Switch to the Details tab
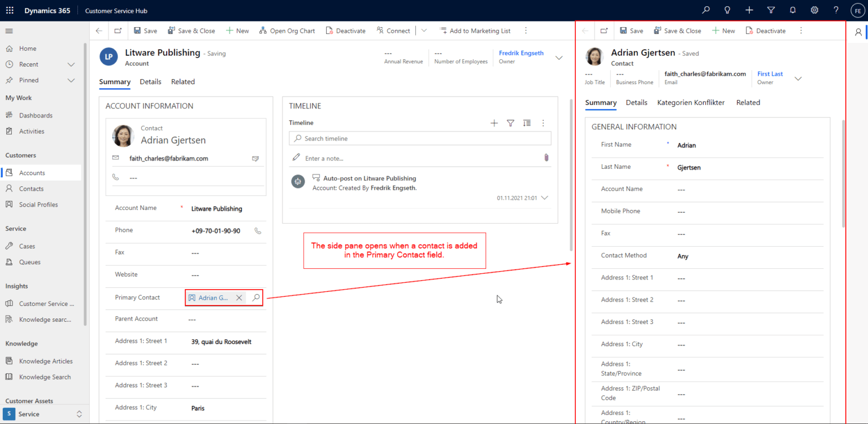The width and height of the screenshot is (868, 424). coord(150,81)
